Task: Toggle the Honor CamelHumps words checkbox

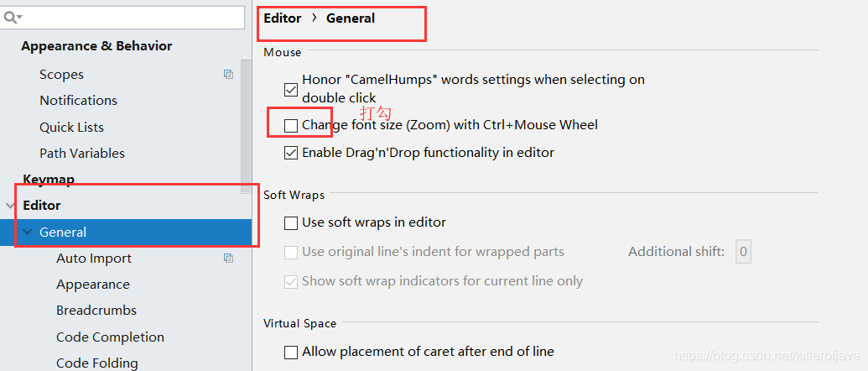Action: tap(291, 90)
